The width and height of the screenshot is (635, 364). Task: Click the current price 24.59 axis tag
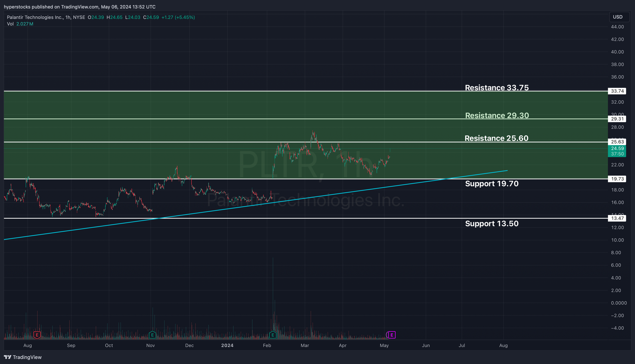tap(617, 149)
